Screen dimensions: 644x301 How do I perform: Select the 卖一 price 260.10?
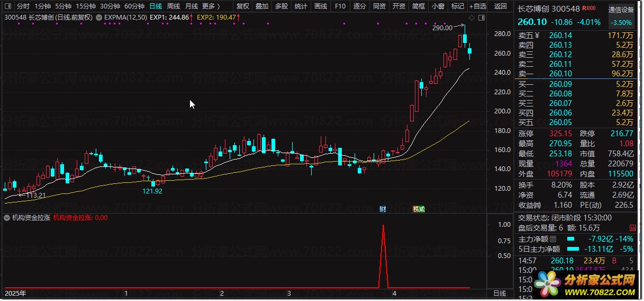click(560, 74)
